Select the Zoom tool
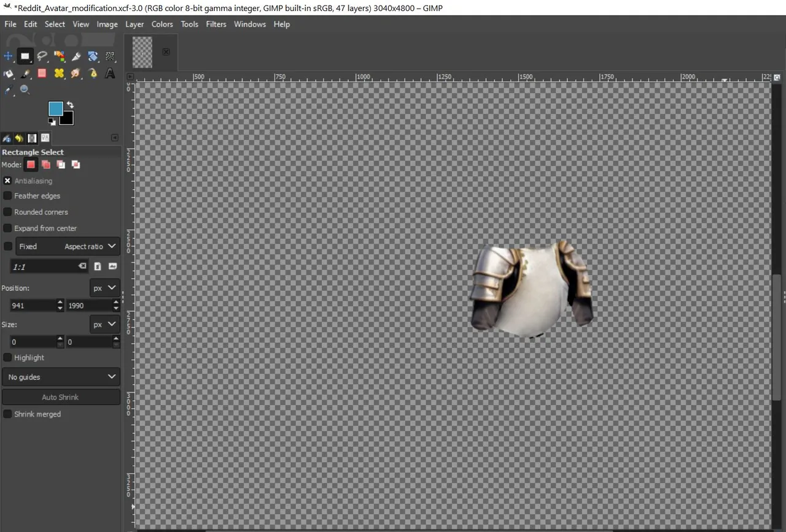The image size is (786, 532). tap(25, 90)
